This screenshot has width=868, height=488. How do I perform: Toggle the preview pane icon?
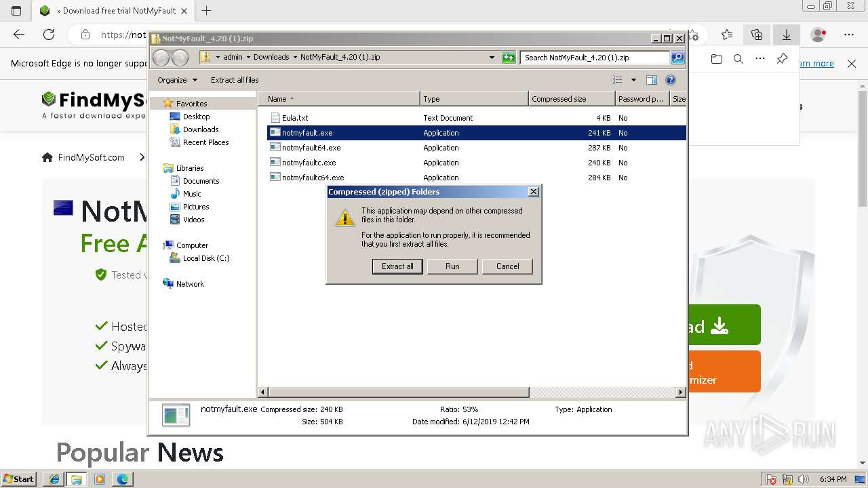652,80
